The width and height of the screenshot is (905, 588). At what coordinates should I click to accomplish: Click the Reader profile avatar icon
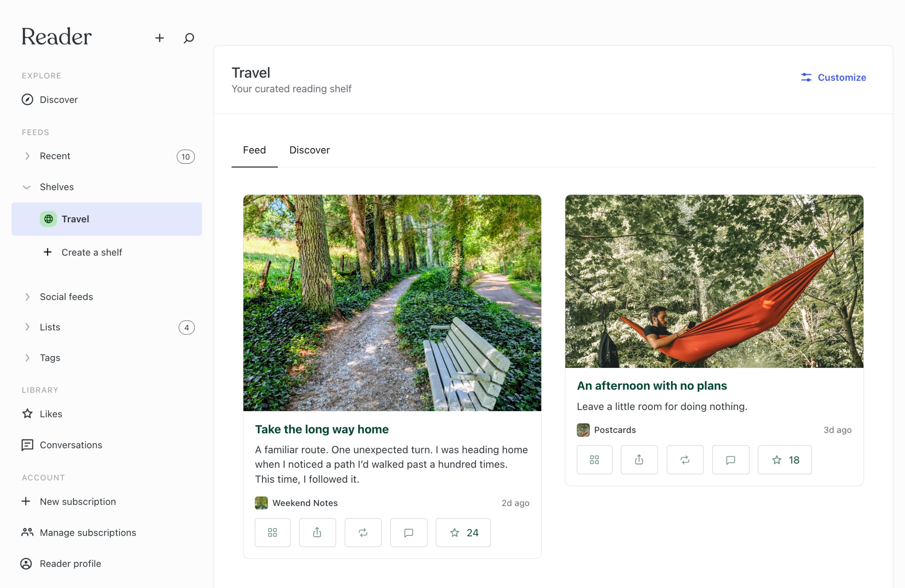coord(26,563)
